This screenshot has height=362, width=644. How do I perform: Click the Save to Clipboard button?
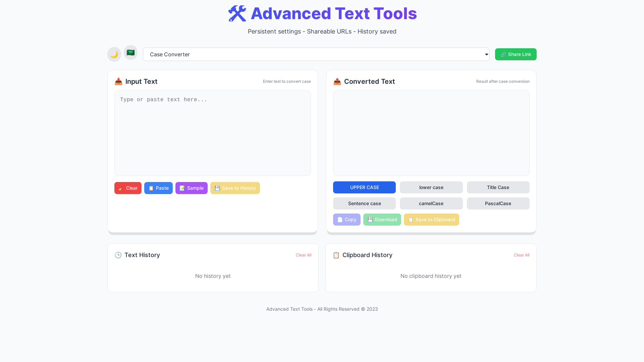[x=431, y=220]
